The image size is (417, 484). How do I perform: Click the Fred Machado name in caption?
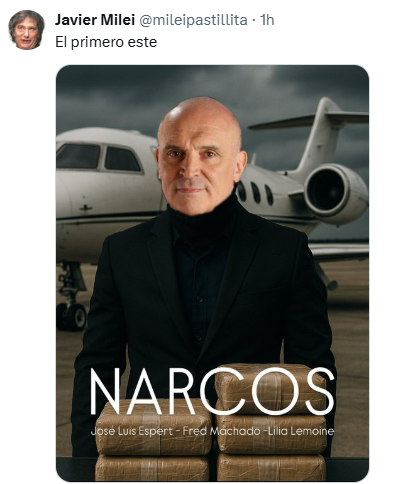pos(221,431)
